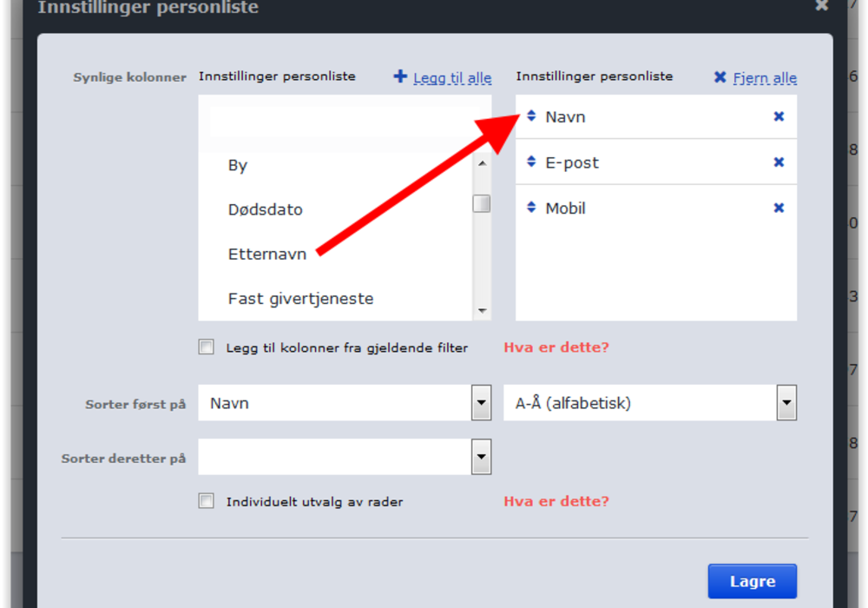Click the Lagre button
The image size is (868, 608).
[753, 581]
